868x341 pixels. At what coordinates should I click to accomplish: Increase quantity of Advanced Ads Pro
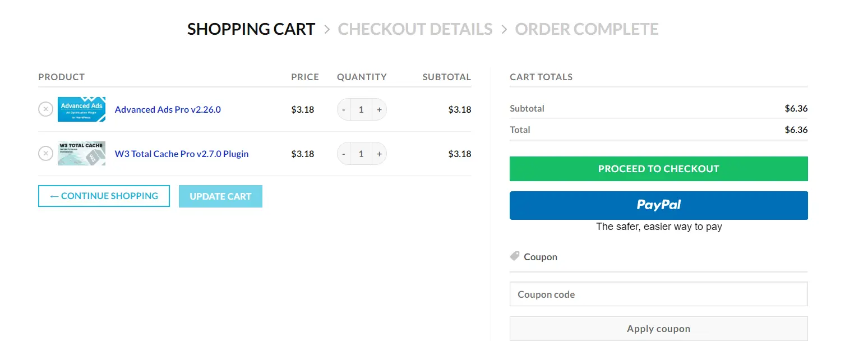coord(379,109)
